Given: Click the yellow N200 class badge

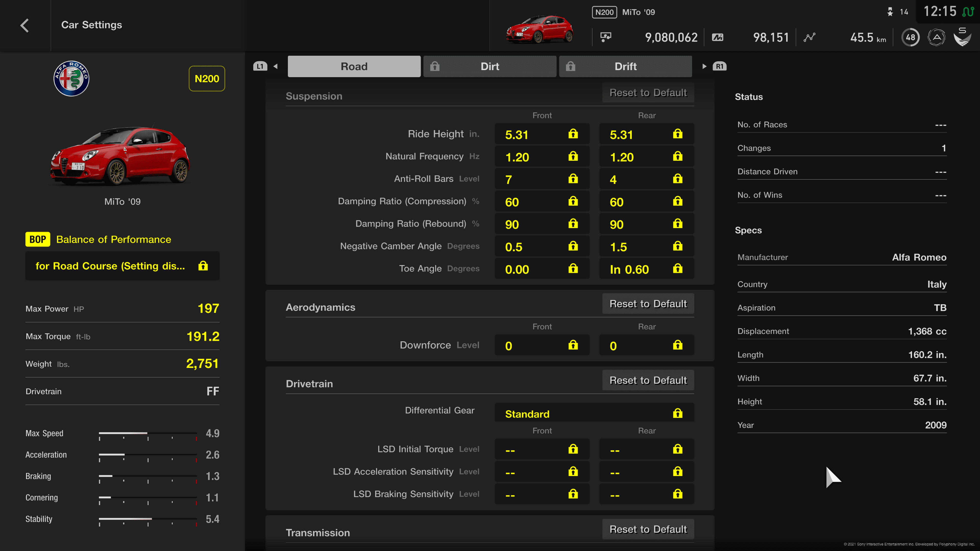Looking at the screenshot, I should click(x=206, y=79).
